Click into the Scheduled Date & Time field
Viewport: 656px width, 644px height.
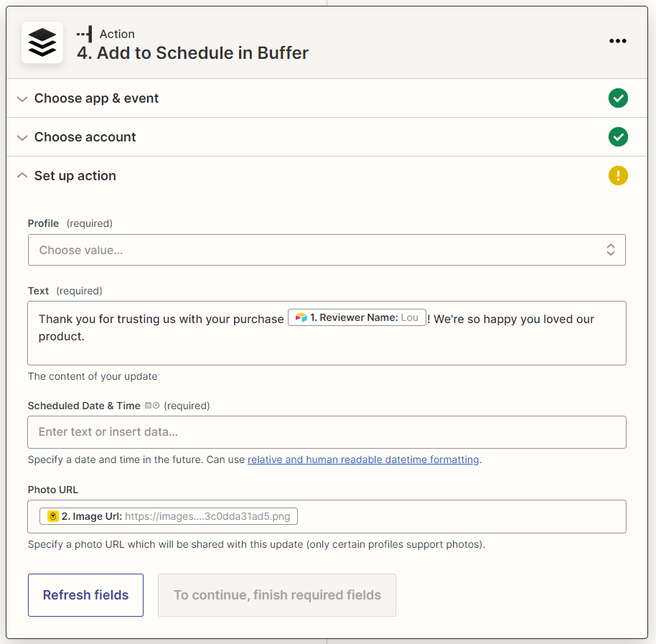[x=327, y=432]
